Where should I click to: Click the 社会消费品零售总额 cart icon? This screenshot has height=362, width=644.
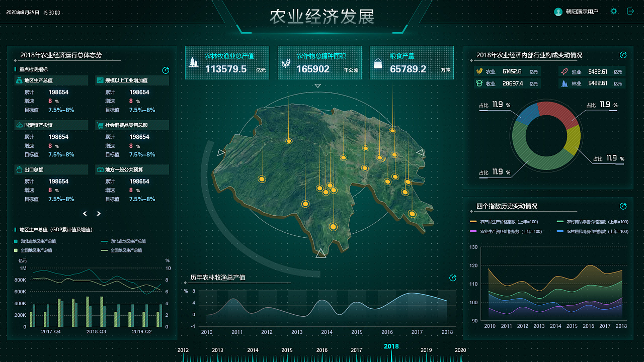tap(100, 125)
